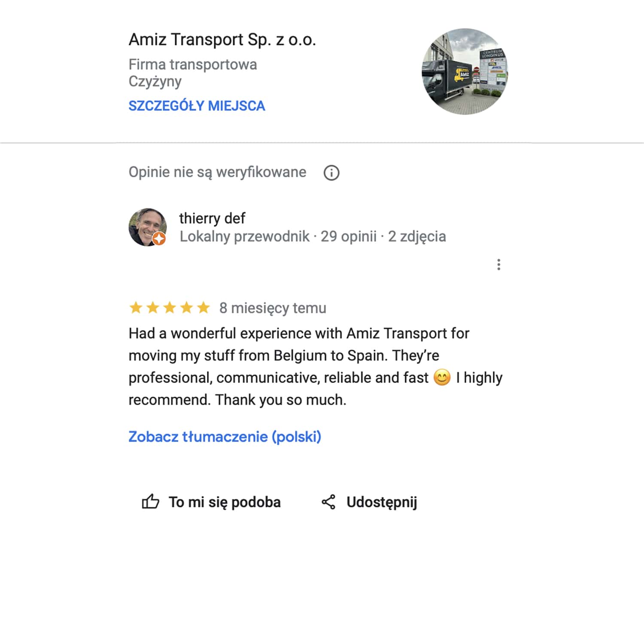Open reviewer name thierry def
The image size is (644, 644).
[x=212, y=218]
